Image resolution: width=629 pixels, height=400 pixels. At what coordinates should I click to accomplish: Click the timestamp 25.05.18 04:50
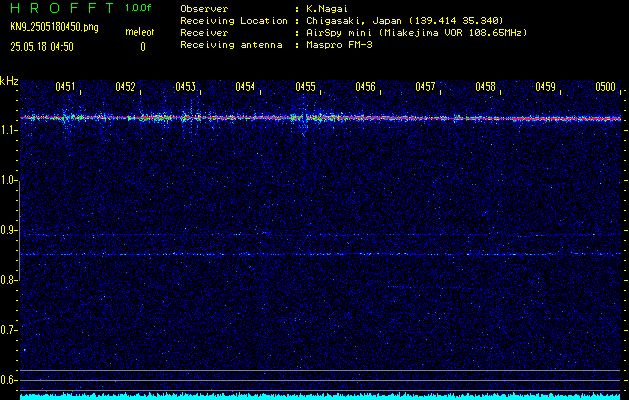(x=42, y=47)
